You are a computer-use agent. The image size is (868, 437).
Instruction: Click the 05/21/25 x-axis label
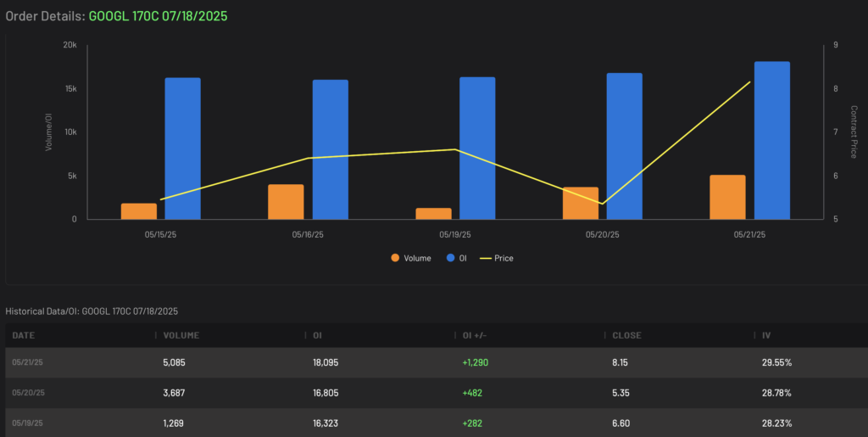click(749, 235)
